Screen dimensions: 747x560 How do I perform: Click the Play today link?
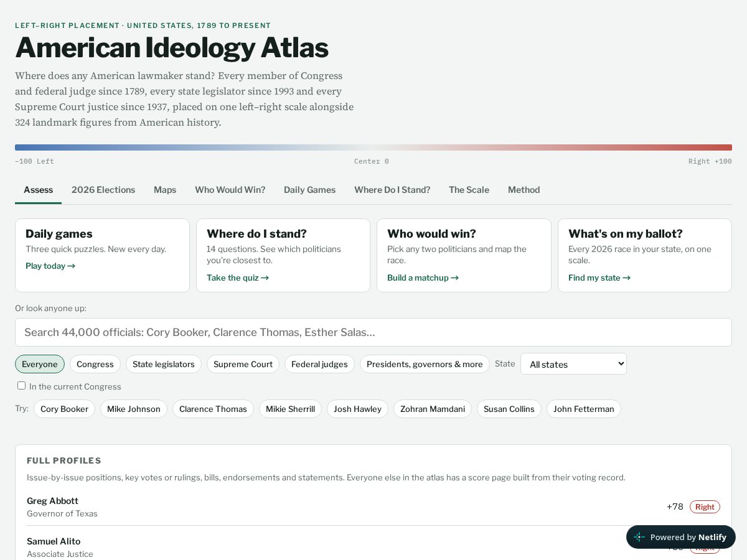click(x=50, y=266)
